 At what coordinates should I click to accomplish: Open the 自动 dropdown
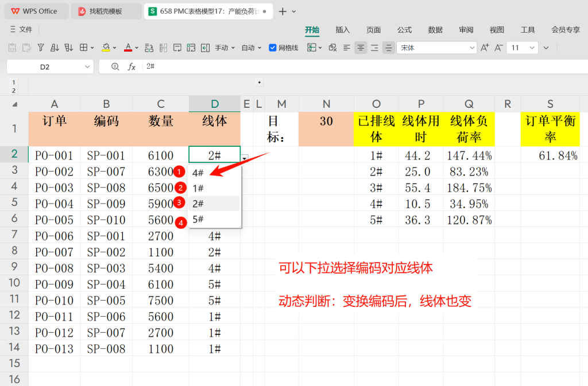252,48
